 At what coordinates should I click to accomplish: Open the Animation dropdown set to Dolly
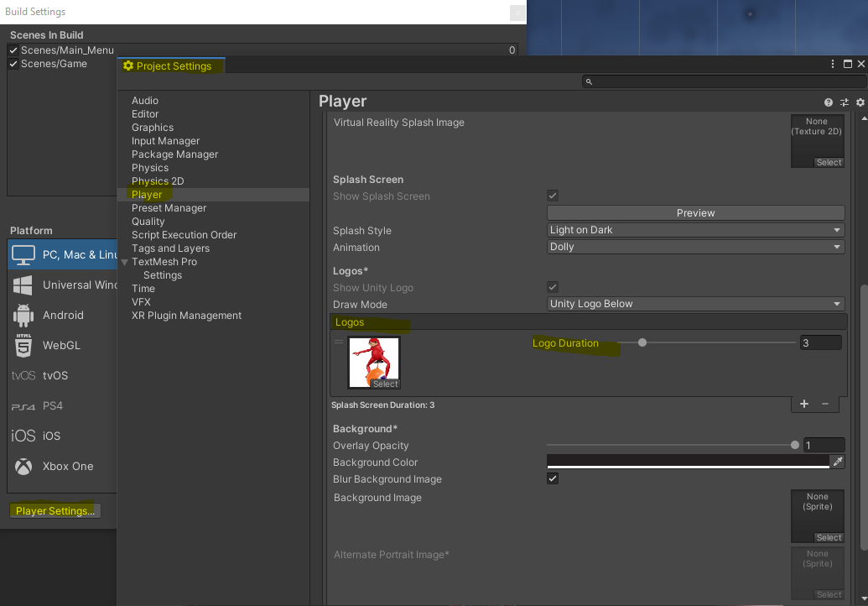click(x=696, y=247)
